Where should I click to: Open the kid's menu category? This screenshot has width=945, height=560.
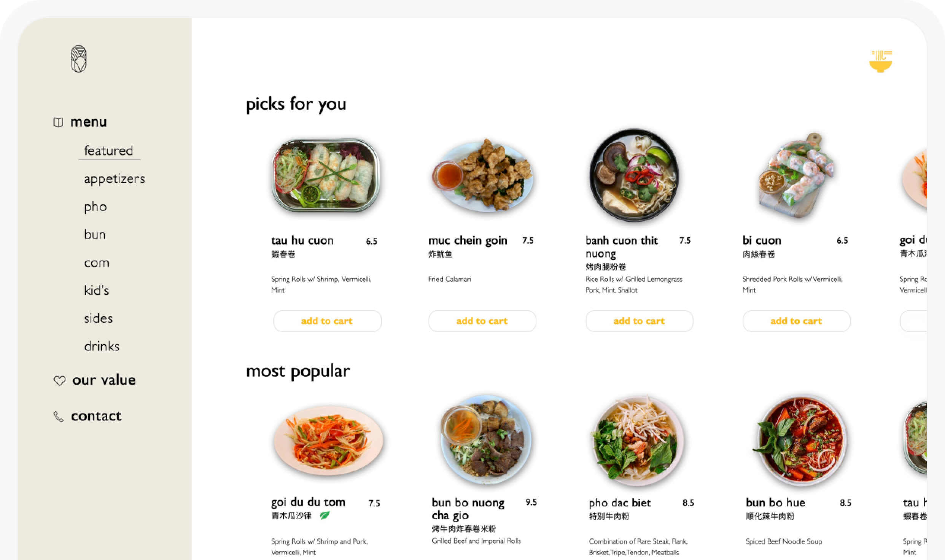coord(97,291)
